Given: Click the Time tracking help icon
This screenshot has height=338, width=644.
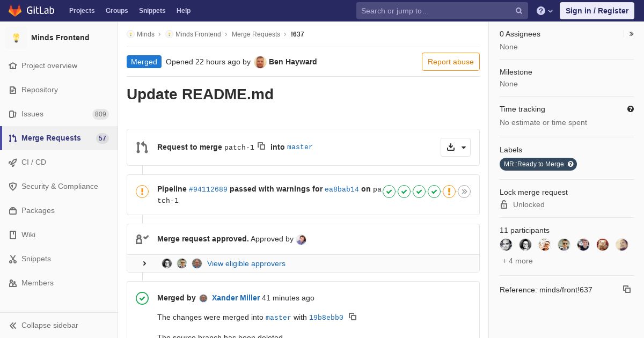Looking at the screenshot, I should 631,109.
